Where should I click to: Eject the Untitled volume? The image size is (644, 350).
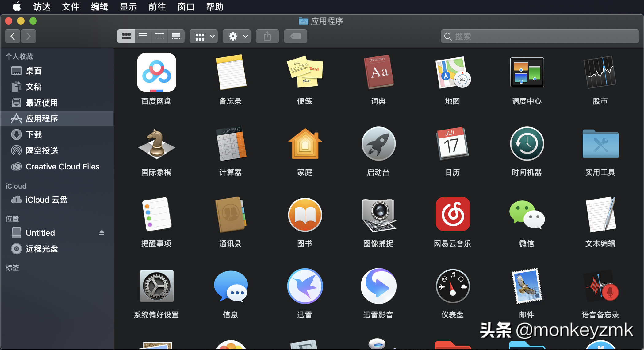point(102,233)
